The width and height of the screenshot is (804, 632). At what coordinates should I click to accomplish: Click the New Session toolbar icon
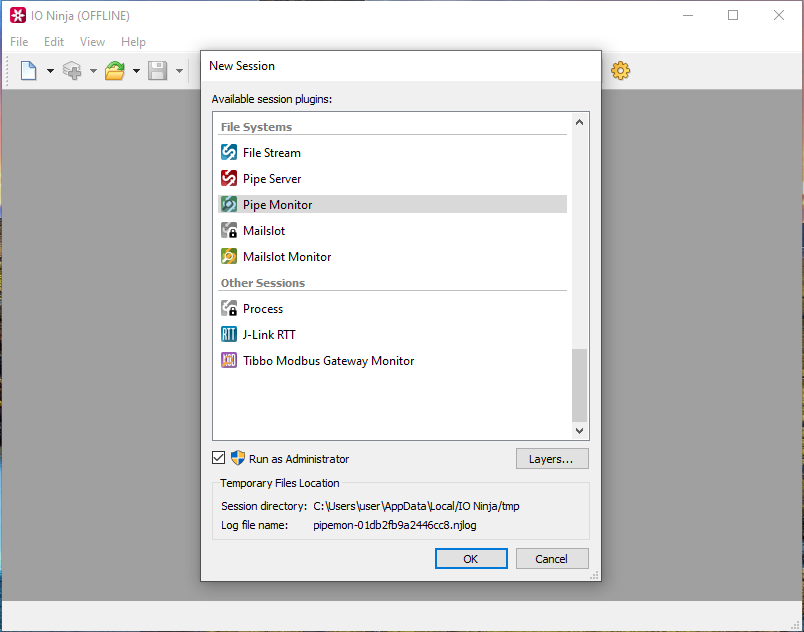[28, 71]
